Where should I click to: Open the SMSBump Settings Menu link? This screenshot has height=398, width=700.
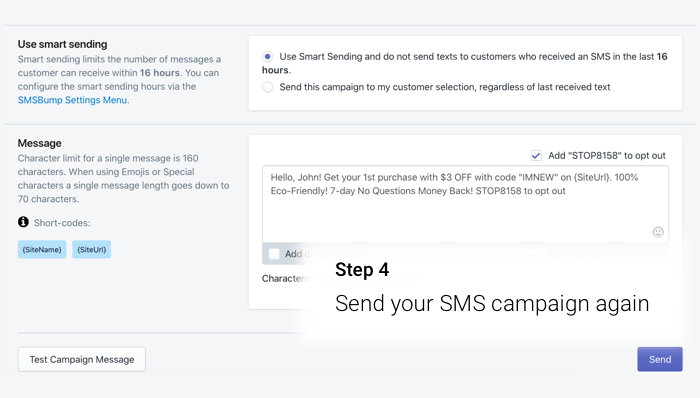(72, 100)
